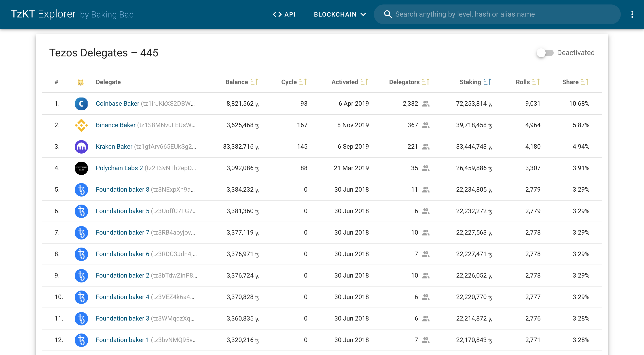Open Foundation baker 5 link
The height and width of the screenshot is (355, 644).
(123, 211)
